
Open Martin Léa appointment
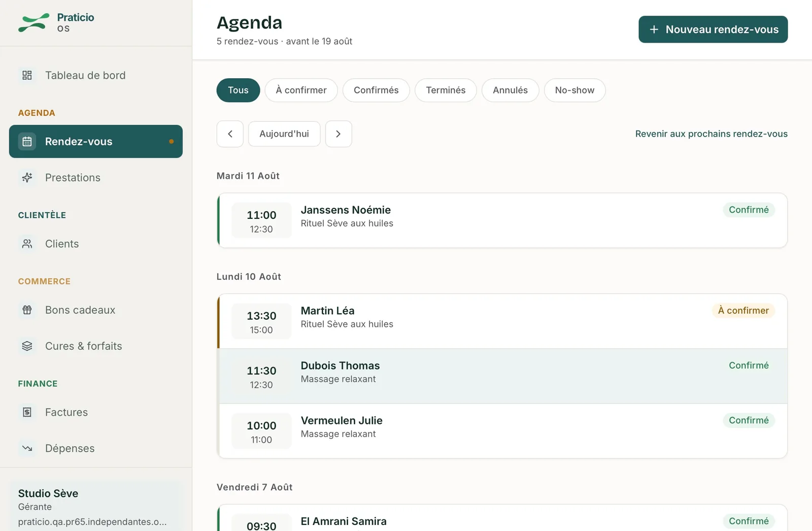click(x=502, y=321)
